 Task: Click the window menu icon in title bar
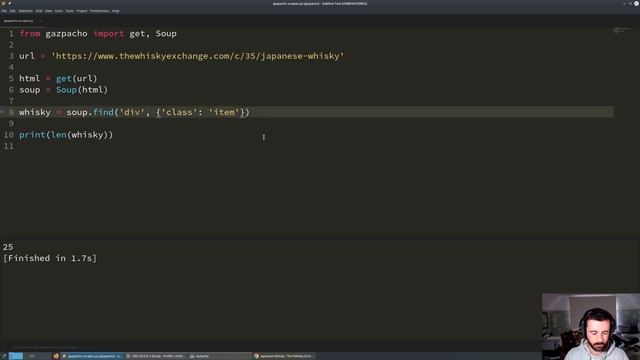[3, 3]
